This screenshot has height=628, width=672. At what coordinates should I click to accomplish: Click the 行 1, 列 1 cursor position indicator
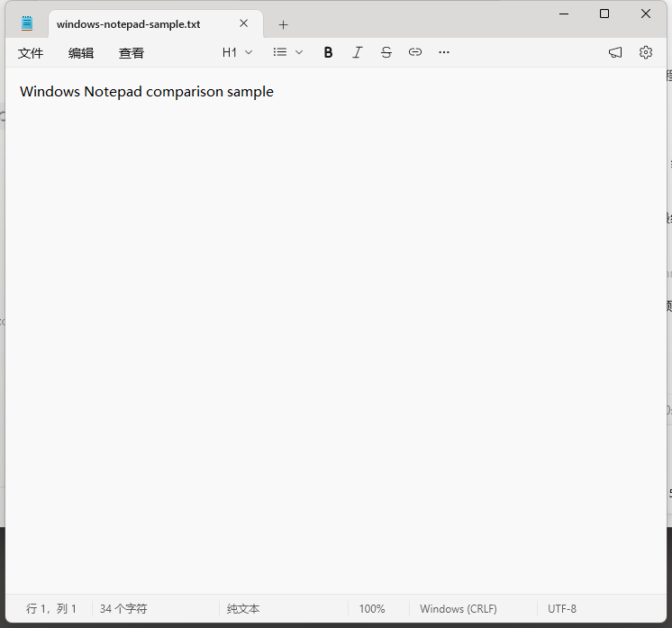51,609
